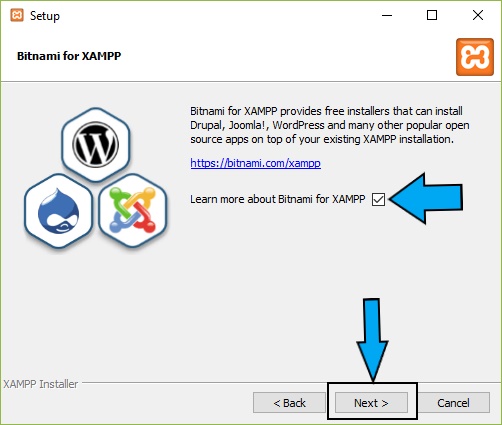
Task: Uncheck the Learn more about Bitnami checkbox
Action: (378, 199)
